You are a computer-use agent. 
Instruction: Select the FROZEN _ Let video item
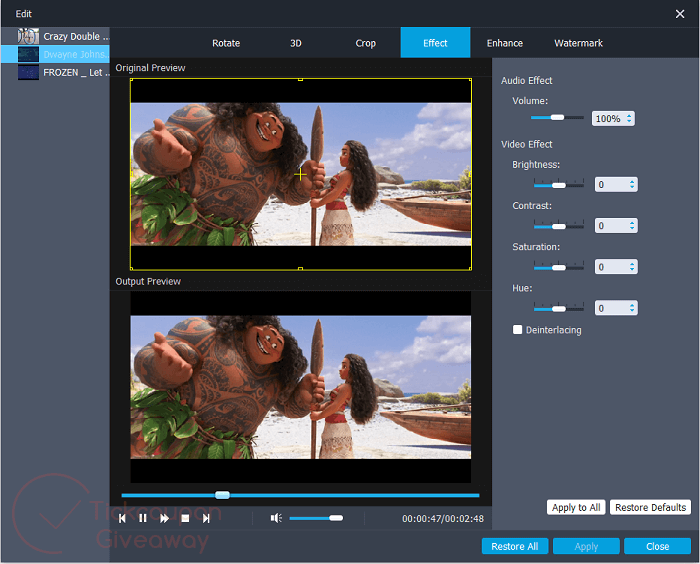55,72
